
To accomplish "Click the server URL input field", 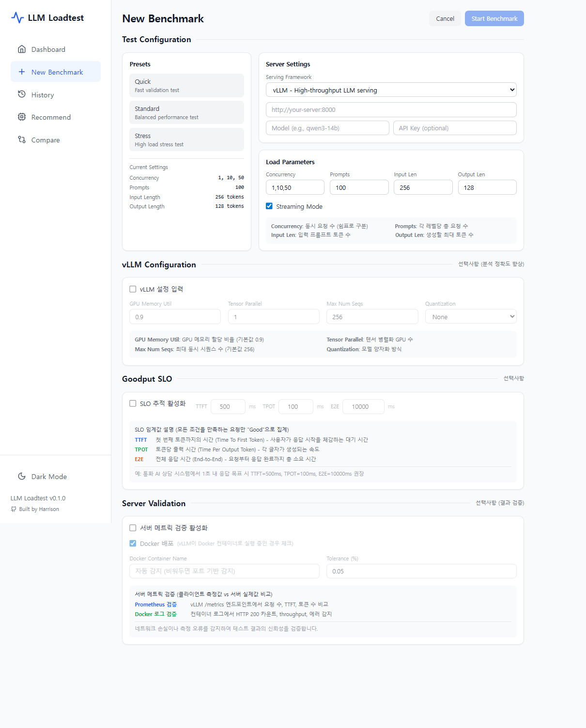I will point(391,109).
